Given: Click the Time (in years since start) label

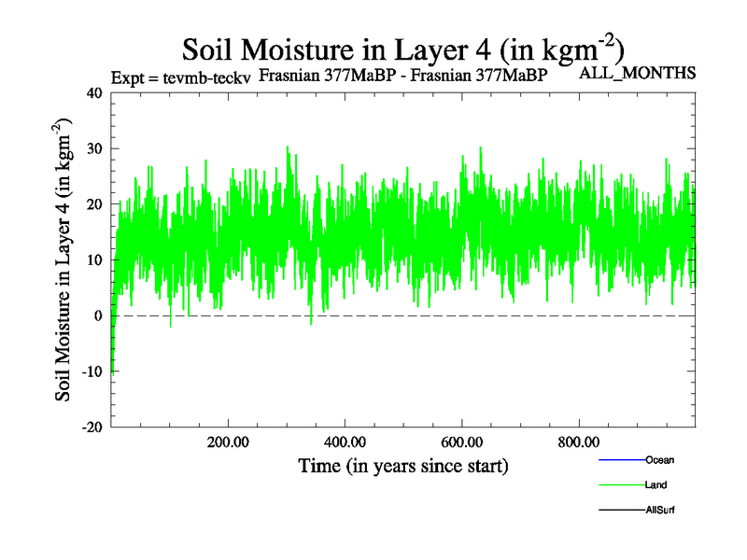Looking at the screenshot, I should tap(402, 465).
